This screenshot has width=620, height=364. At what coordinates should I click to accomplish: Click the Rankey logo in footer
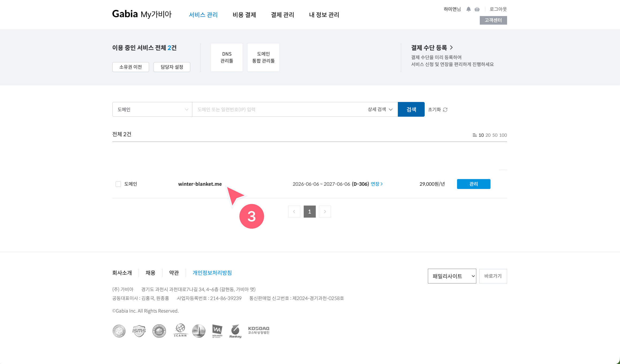[235, 331]
